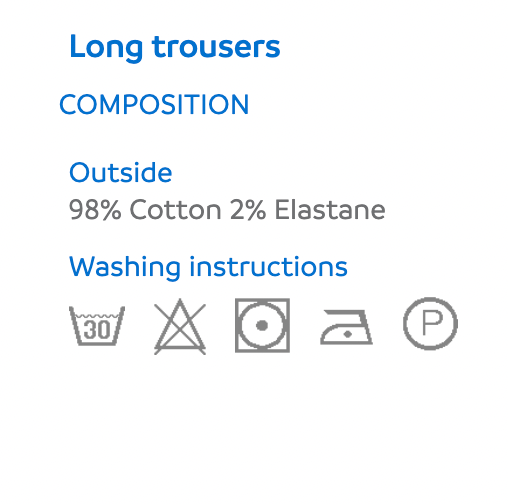Select the 98% Cotton text
This screenshot has width=508, height=504.
(145, 210)
